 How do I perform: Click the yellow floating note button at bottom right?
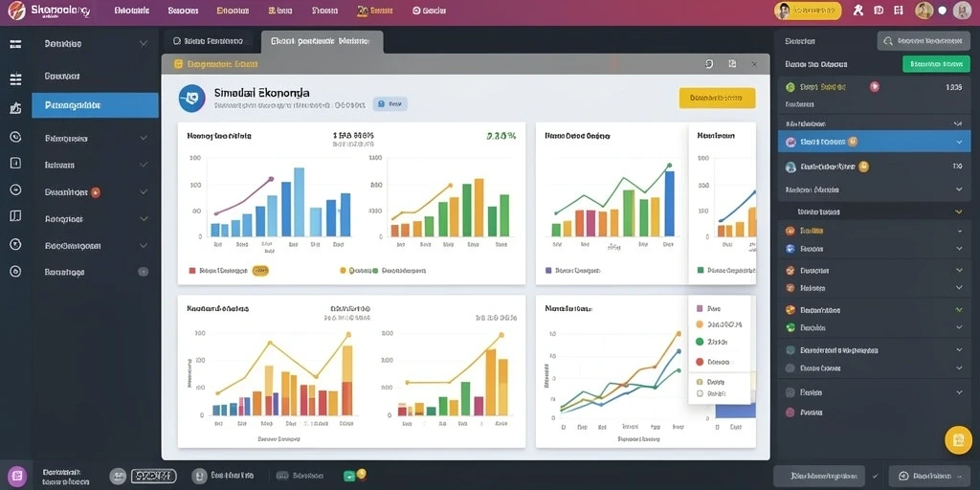[958, 440]
